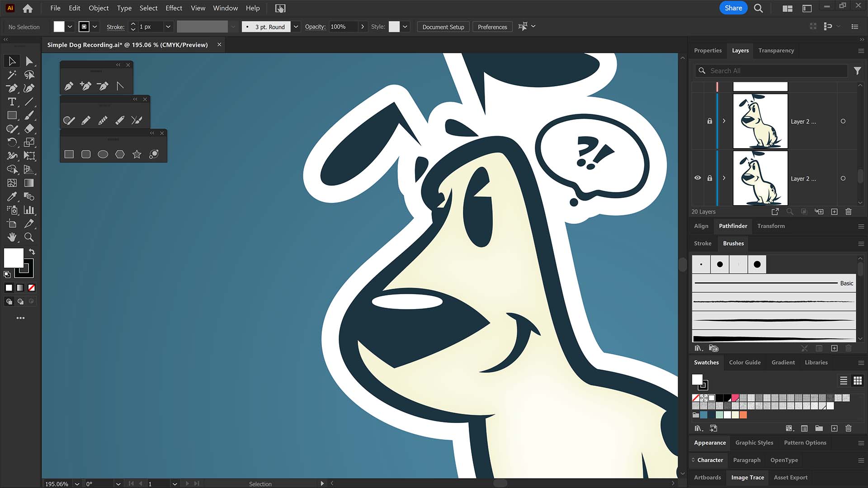Set the None color mode below fill box
The image size is (868, 488).
pyautogui.click(x=32, y=288)
